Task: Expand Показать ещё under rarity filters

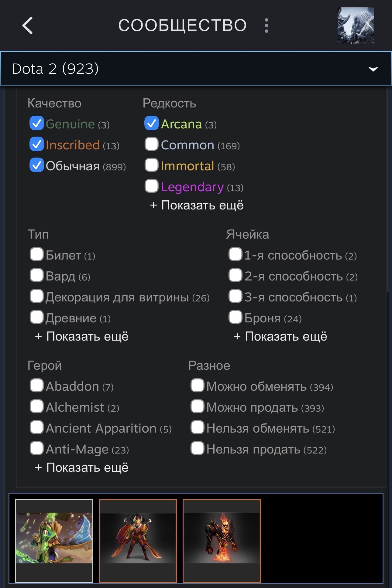Action: [197, 205]
